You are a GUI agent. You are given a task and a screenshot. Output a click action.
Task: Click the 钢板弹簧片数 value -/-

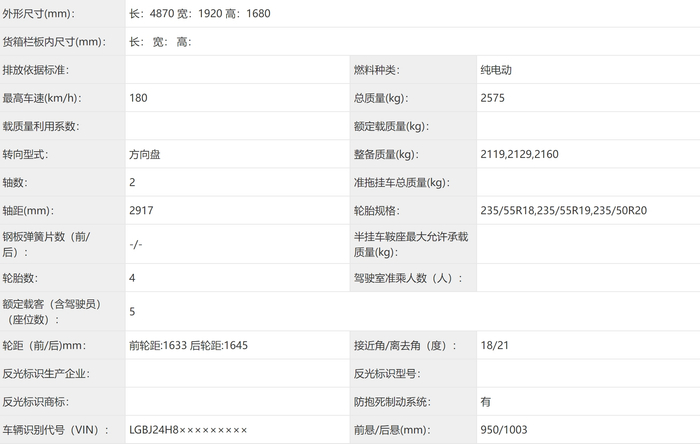(x=136, y=244)
